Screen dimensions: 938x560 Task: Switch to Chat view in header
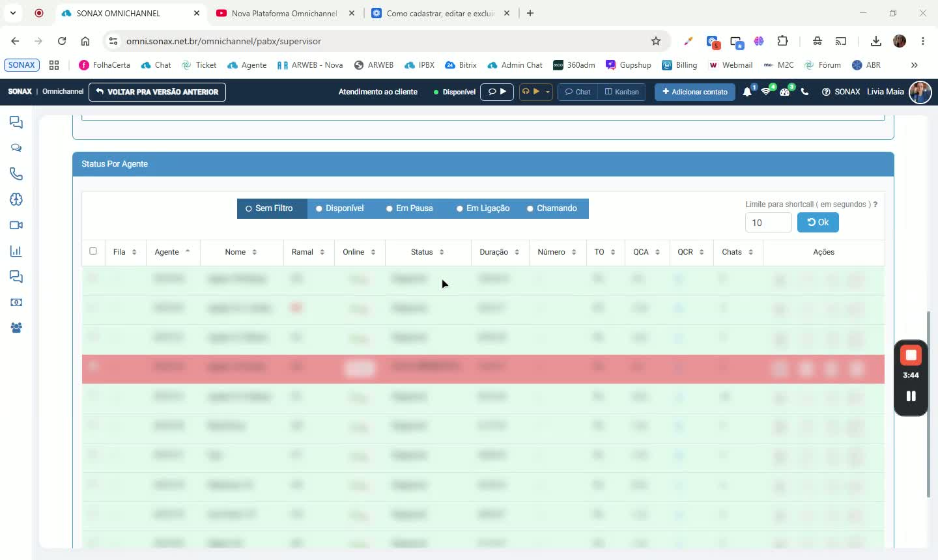click(578, 92)
